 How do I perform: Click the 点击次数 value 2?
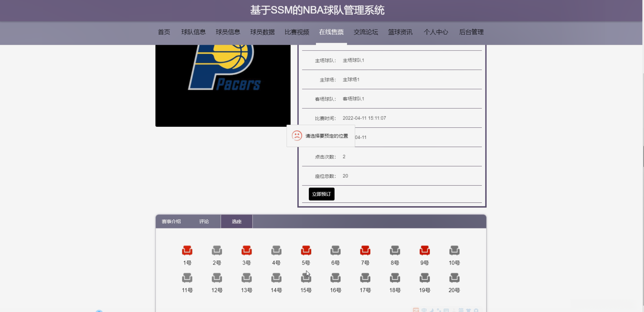[x=344, y=157]
